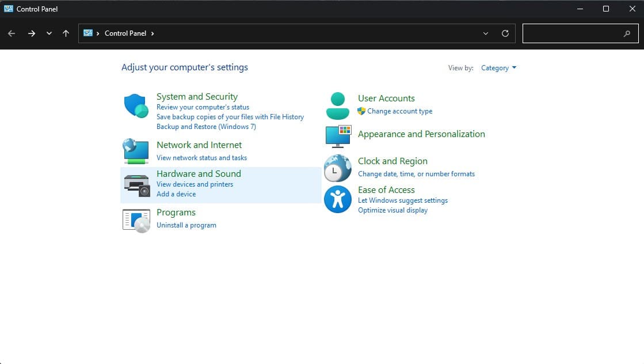Open Clock and Region heading

(x=393, y=161)
